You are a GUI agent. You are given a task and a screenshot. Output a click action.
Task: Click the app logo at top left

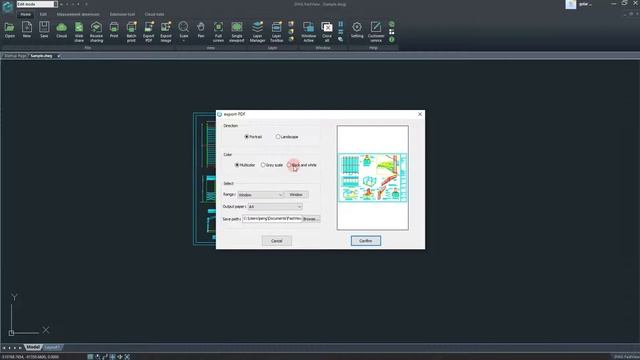coord(7,6)
